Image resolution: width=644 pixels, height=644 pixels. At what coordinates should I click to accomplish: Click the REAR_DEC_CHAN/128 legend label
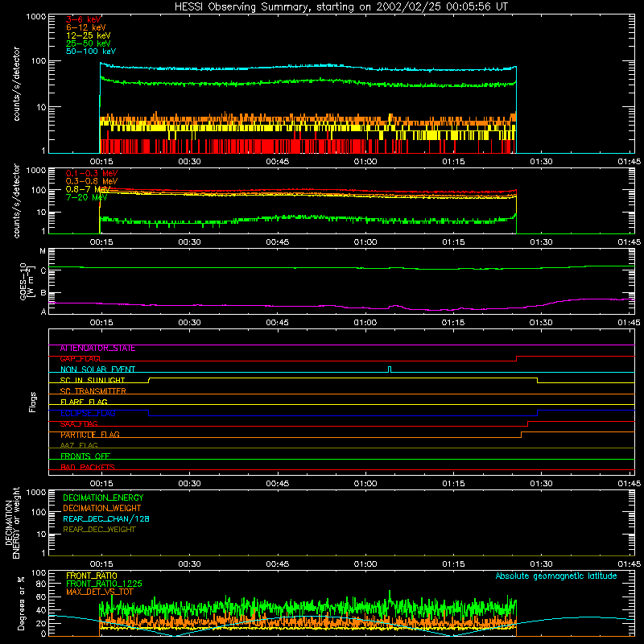pos(106,519)
